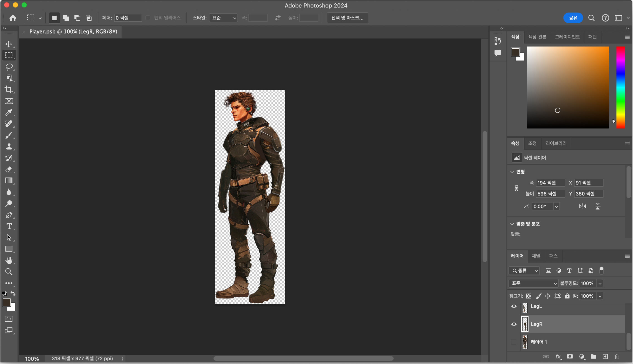633x364 pixels.
Task: Choose the Eraser tool
Action: [x=9, y=169]
